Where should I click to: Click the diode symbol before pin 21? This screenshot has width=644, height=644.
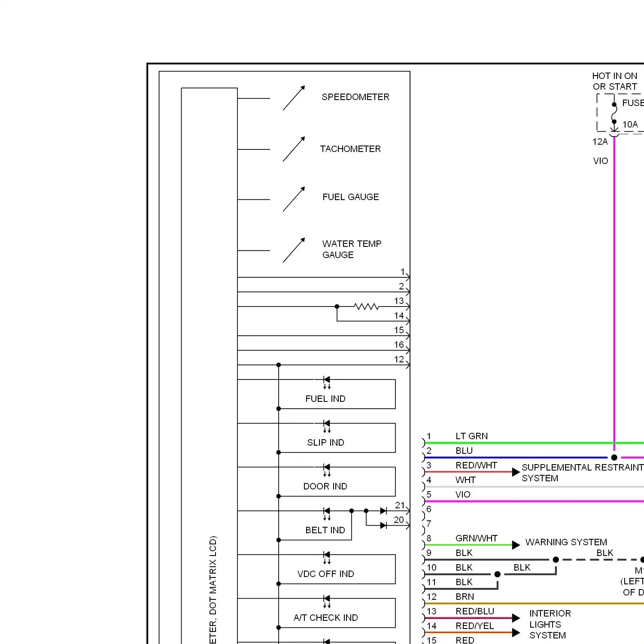(383, 511)
